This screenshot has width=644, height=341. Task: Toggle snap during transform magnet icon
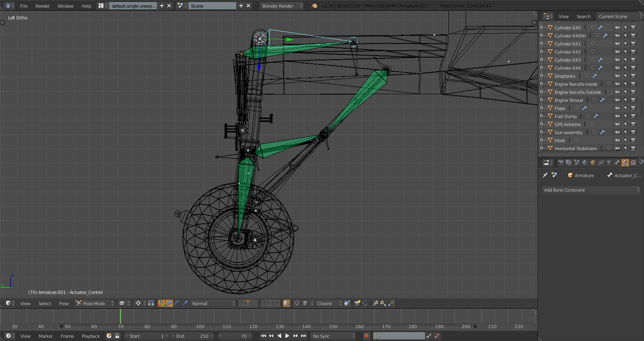click(296, 303)
